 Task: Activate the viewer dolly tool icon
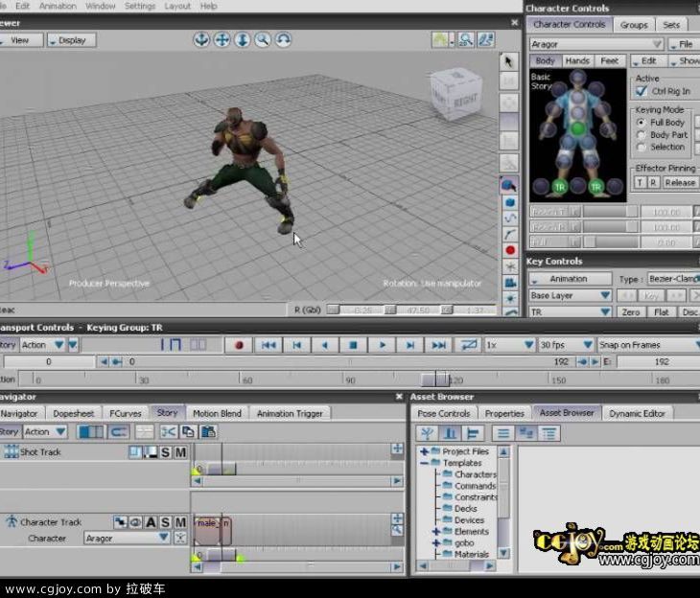point(243,39)
